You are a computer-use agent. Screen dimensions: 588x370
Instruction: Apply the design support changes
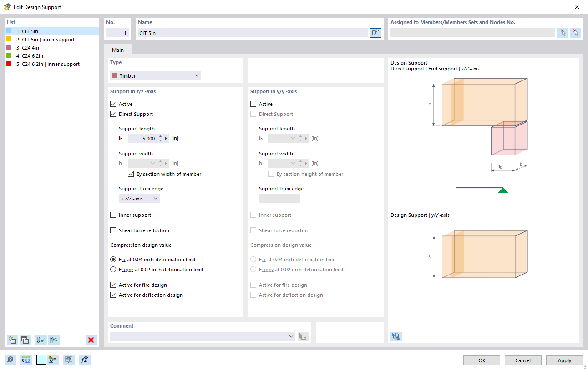click(564, 360)
